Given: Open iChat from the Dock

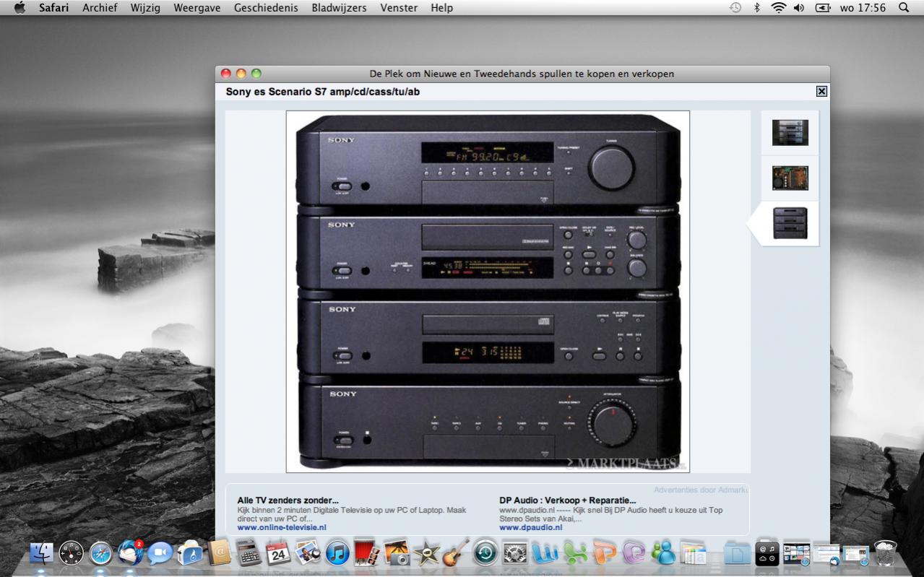Looking at the screenshot, I should [160, 553].
